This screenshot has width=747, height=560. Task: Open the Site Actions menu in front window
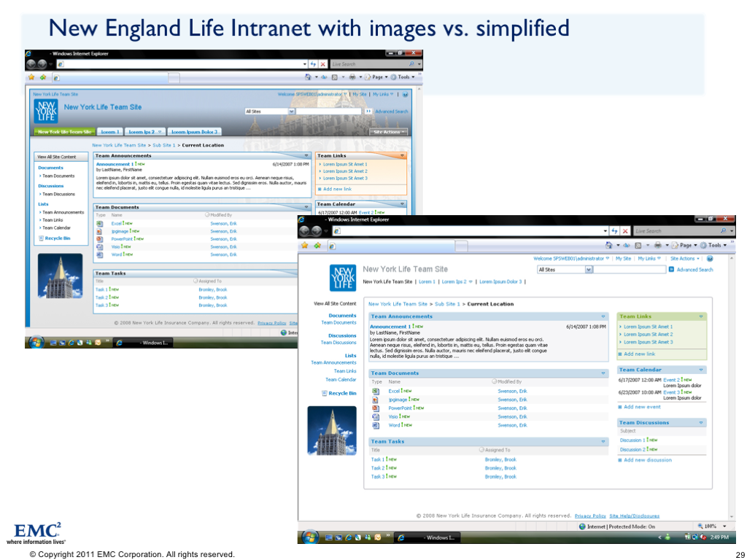pos(685,259)
